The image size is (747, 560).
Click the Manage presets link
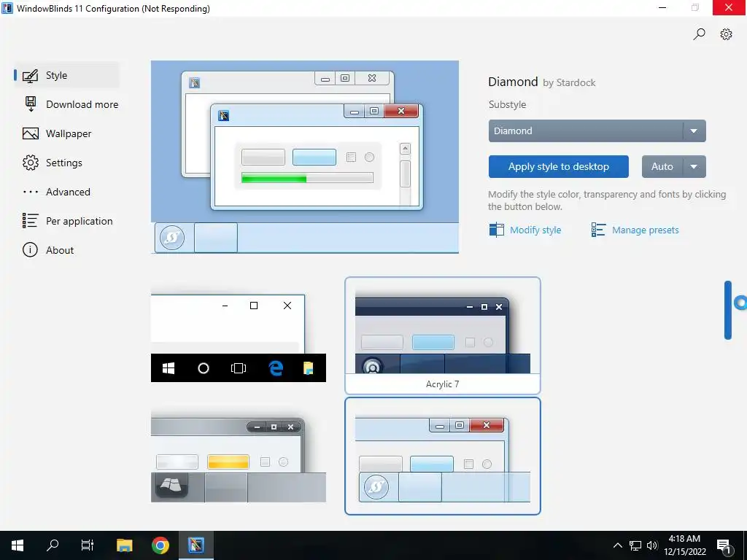[645, 230]
